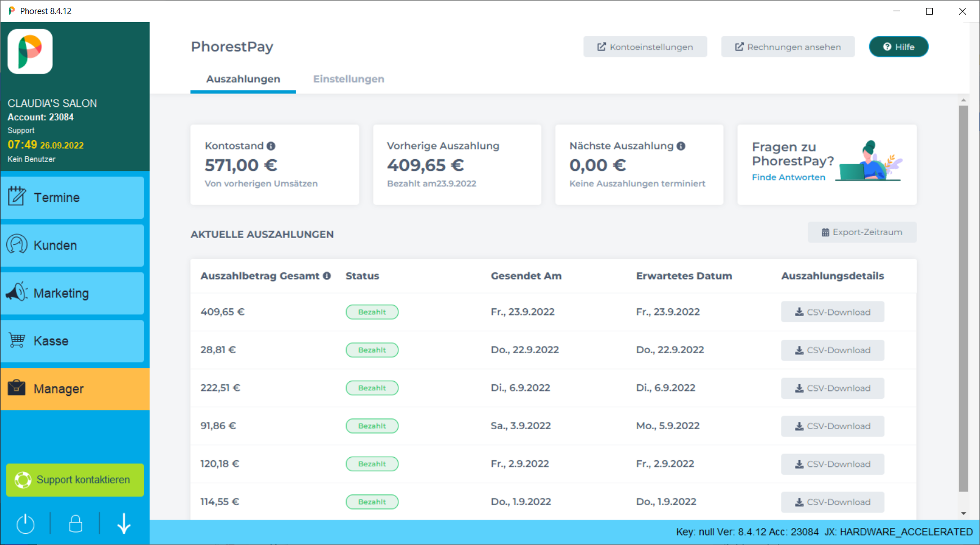This screenshot has height=545, width=980.
Task: Click Rechnungen ansehen button
Action: pyautogui.click(x=788, y=47)
